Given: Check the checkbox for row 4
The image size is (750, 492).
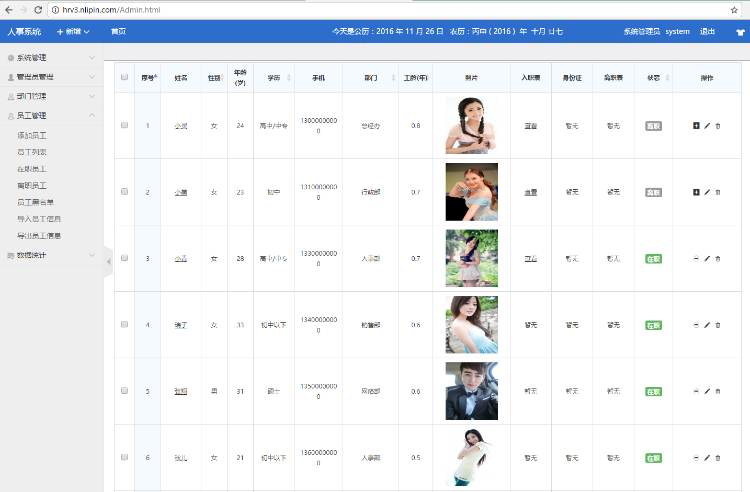Looking at the screenshot, I should (124, 325).
